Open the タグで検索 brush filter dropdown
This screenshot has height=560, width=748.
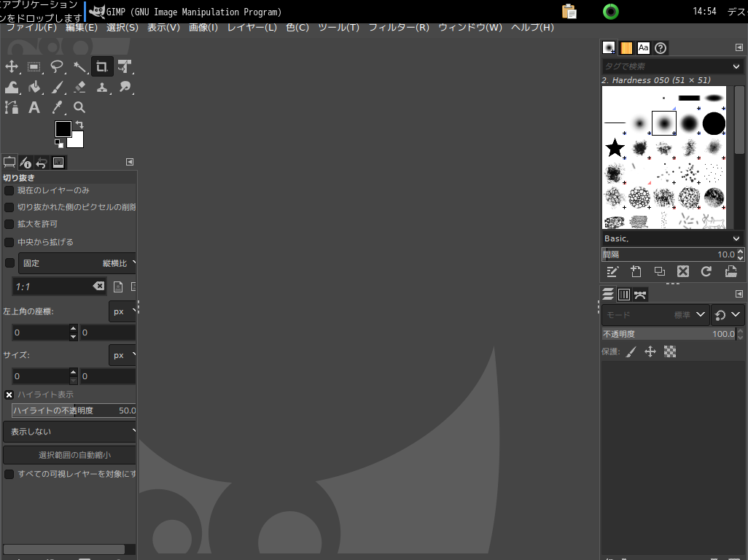[x=736, y=66]
